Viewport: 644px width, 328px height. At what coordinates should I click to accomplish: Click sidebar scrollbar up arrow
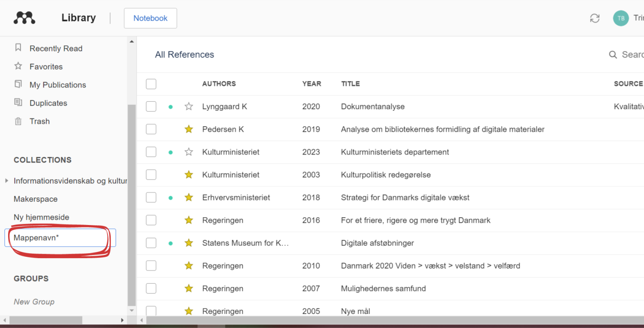(132, 42)
